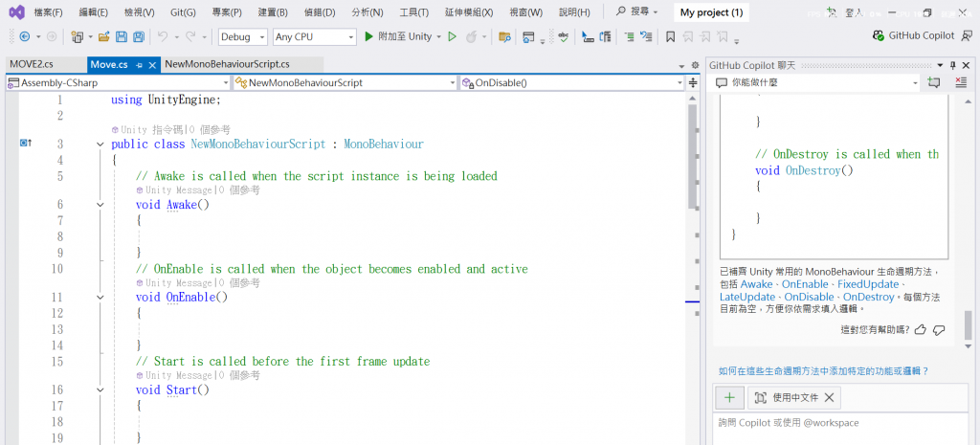Save the current file with the disk icon
980x445 pixels.
point(122,37)
